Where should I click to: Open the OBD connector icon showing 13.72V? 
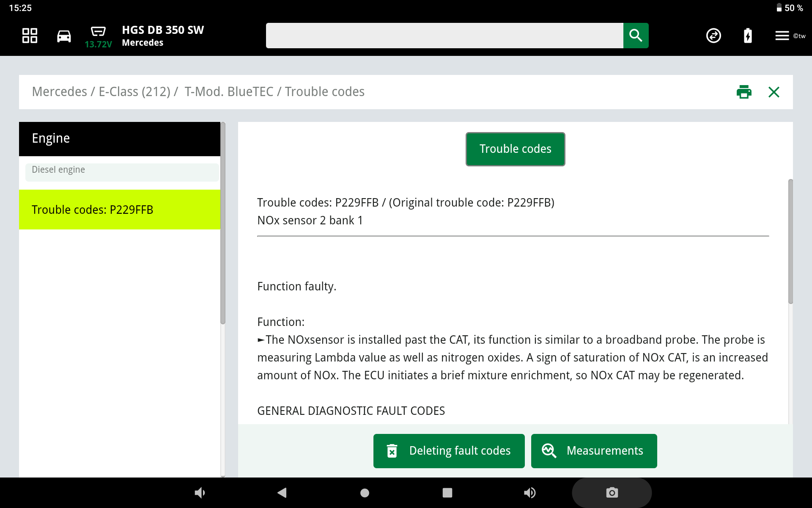tap(98, 32)
